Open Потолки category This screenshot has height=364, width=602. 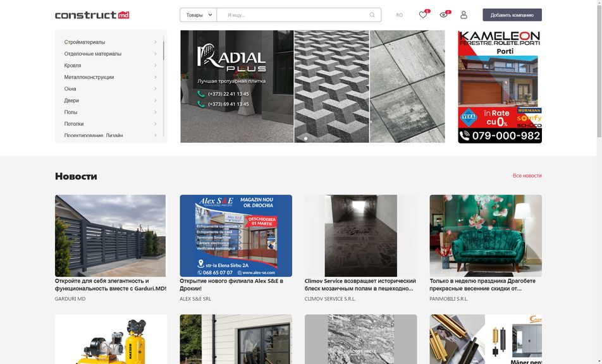74,124
